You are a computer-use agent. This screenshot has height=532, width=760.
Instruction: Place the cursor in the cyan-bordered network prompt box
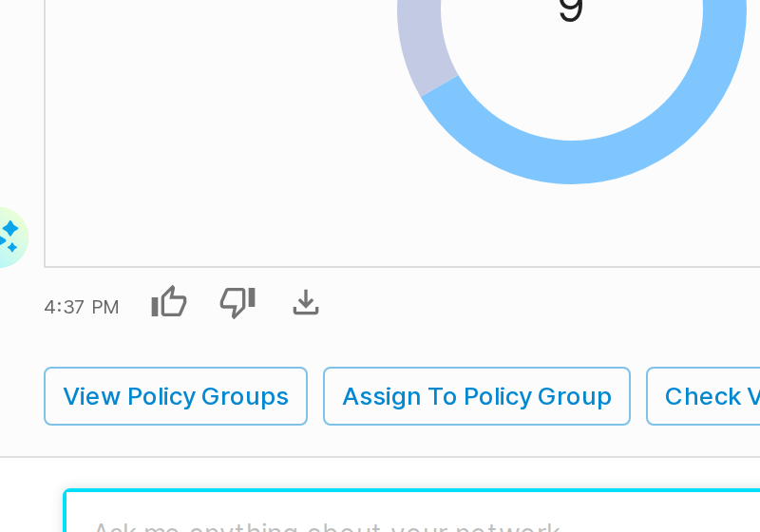(x=412, y=511)
